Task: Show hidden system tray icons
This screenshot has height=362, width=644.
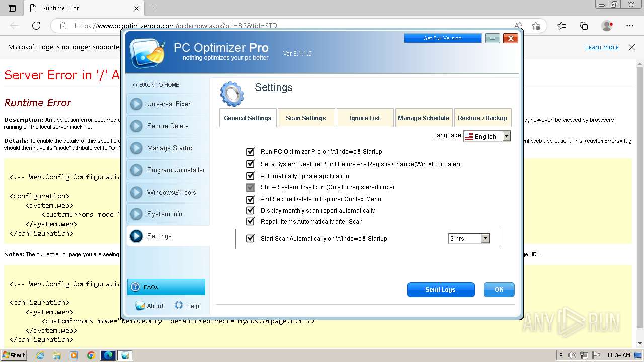Action: click(561, 355)
